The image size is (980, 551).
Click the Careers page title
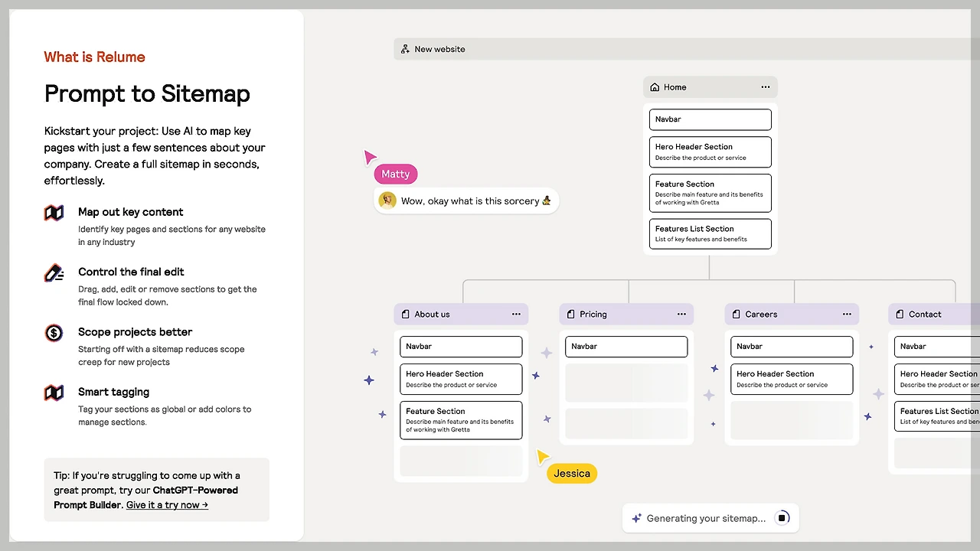[761, 315]
